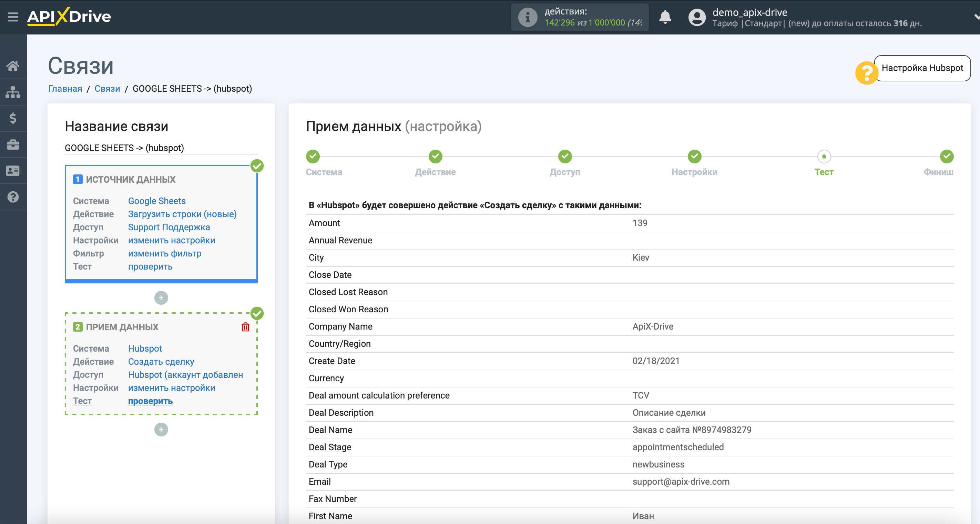Open the briefcase sidebar icon
The image size is (980, 524).
[13, 144]
